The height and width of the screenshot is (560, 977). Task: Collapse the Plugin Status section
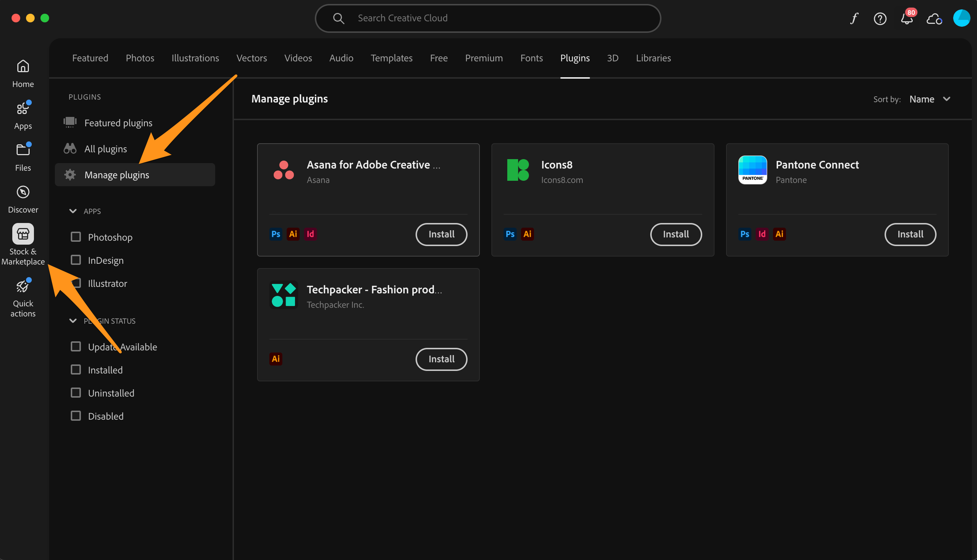(73, 321)
